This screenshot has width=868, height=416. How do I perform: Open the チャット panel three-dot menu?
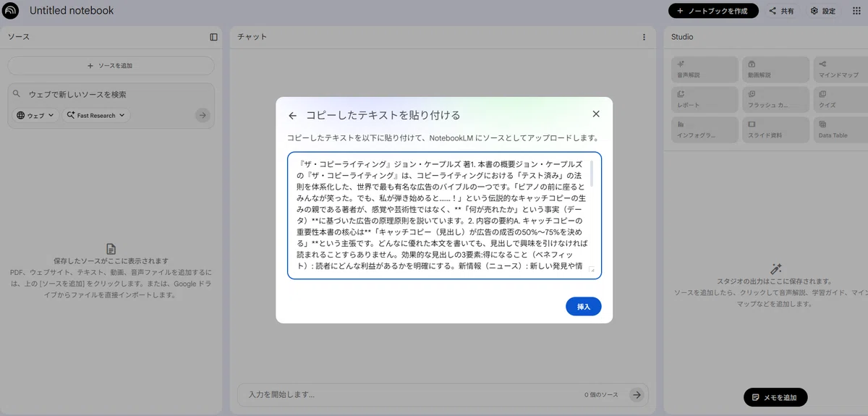click(x=644, y=37)
